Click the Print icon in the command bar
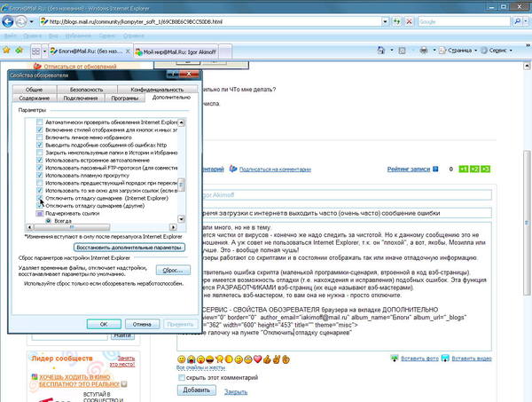Screen dimensions: 532x402 pos(424,51)
